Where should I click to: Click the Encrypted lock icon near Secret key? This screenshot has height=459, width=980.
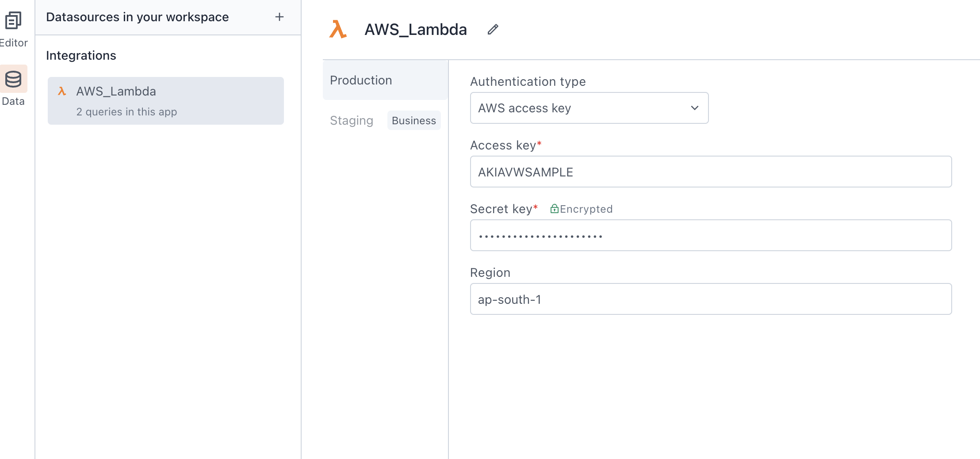555,209
